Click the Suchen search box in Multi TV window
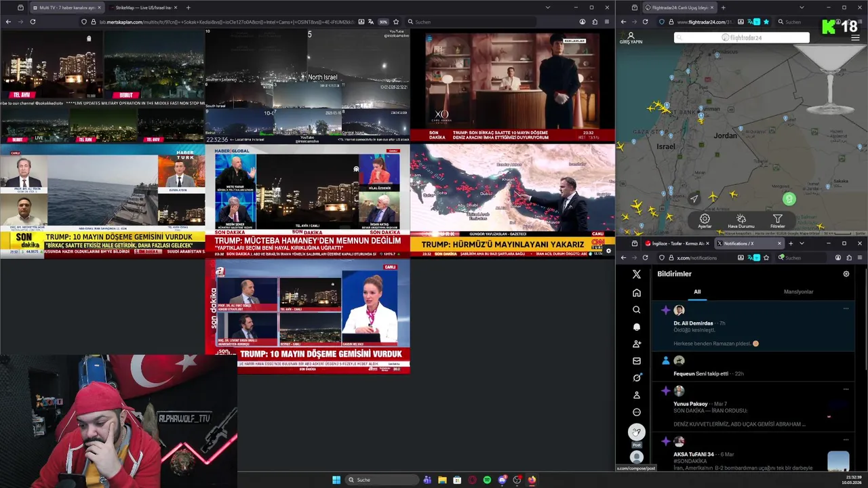Viewport: 868px width, 488px height. pyautogui.click(x=471, y=22)
